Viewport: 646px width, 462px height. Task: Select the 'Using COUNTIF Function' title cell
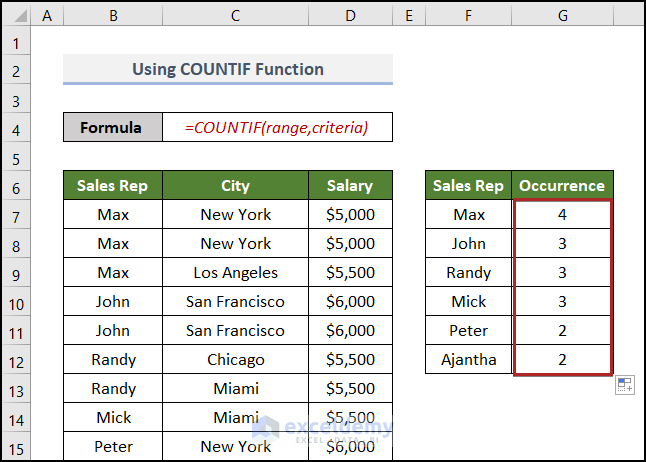tap(228, 70)
